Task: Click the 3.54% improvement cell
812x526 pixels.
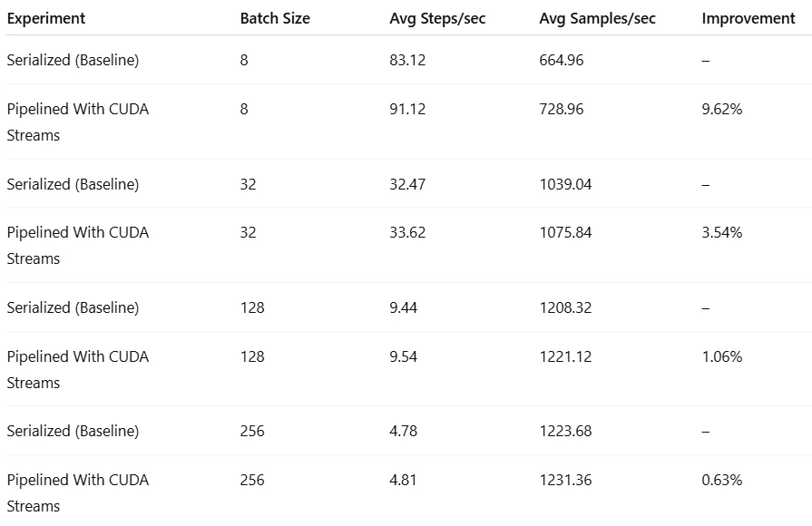Action: (x=722, y=232)
